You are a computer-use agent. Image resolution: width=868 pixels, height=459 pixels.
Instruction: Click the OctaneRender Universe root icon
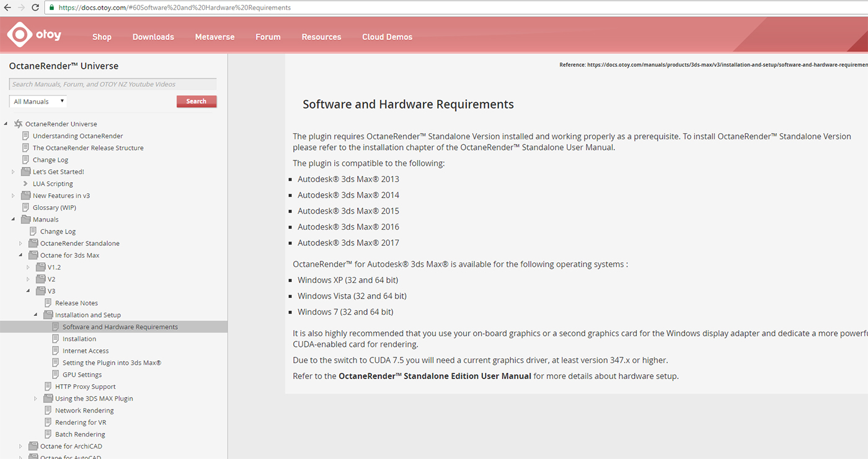[x=18, y=124]
